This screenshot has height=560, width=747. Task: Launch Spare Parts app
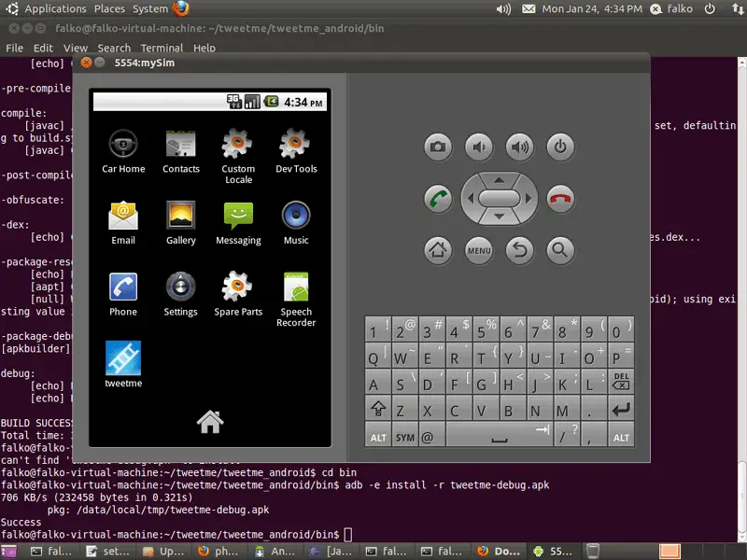(x=238, y=294)
